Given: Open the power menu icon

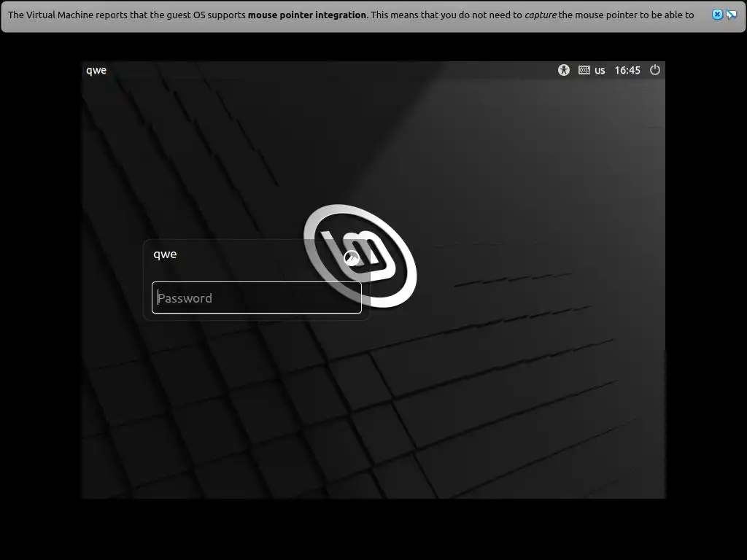Looking at the screenshot, I should pyautogui.click(x=655, y=69).
